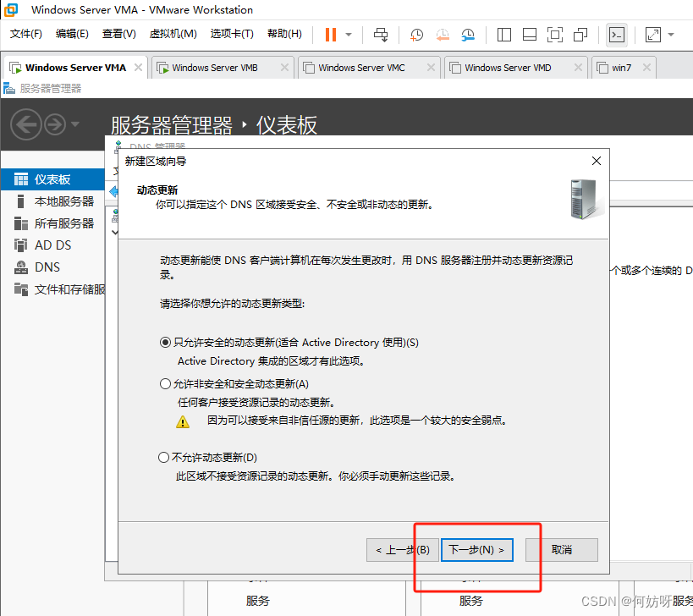Enter full screen mode icon

tap(555, 35)
